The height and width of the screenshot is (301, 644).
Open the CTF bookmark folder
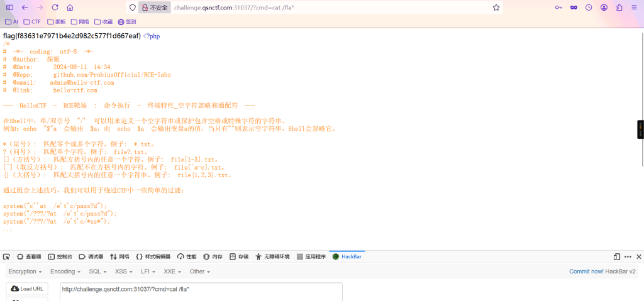point(32,22)
